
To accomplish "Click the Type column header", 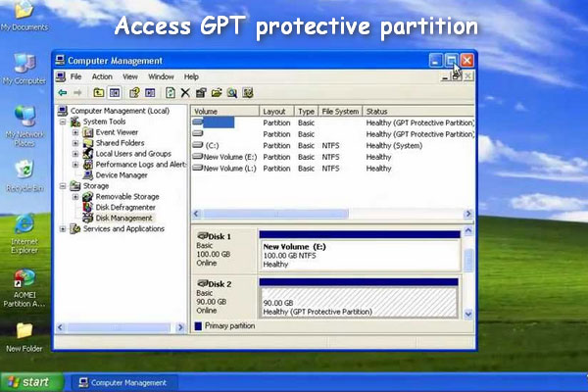I will pyautogui.click(x=307, y=112).
